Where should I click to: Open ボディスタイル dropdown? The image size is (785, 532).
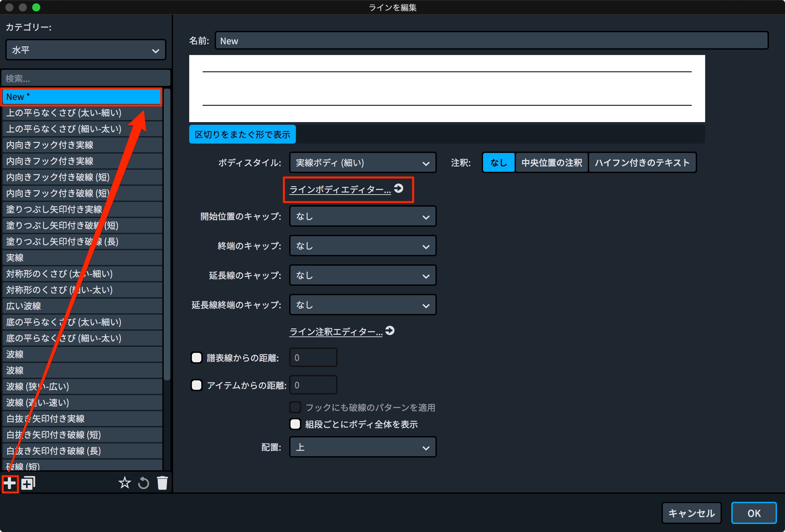363,163
